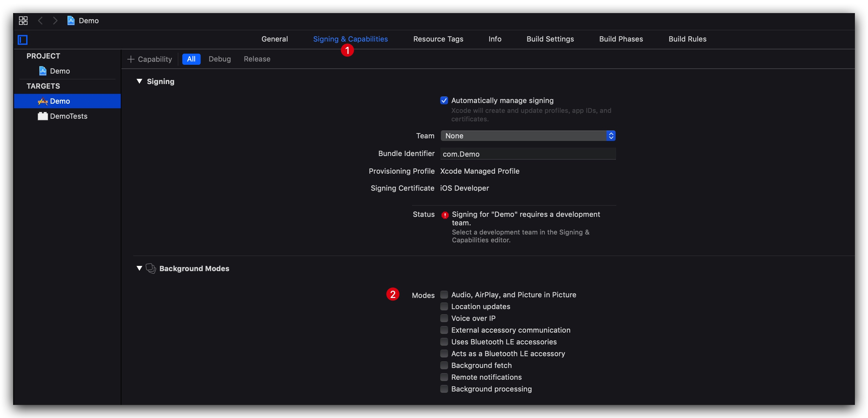Image resolution: width=868 pixels, height=418 pixels.
Task: Uncheck Automatically manage signing
Action: 444,100
